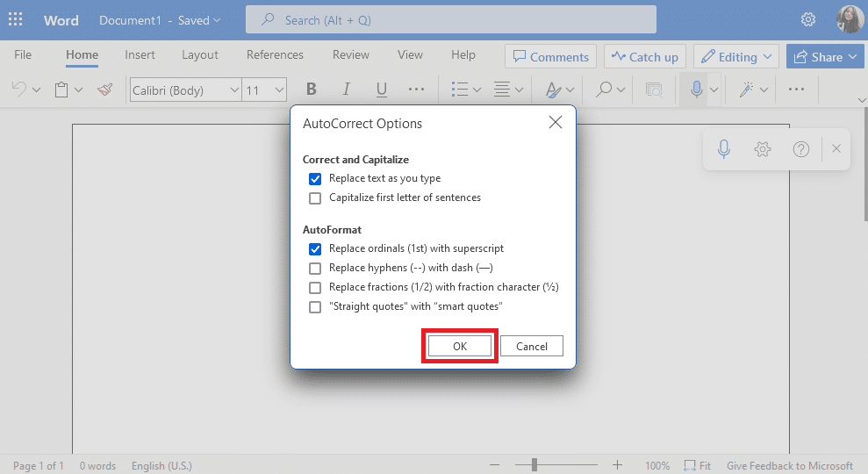Close the floating dictation toolbar
Image resolution: width=868 pixels, height=474 pixels.
[x=836, y=148]
